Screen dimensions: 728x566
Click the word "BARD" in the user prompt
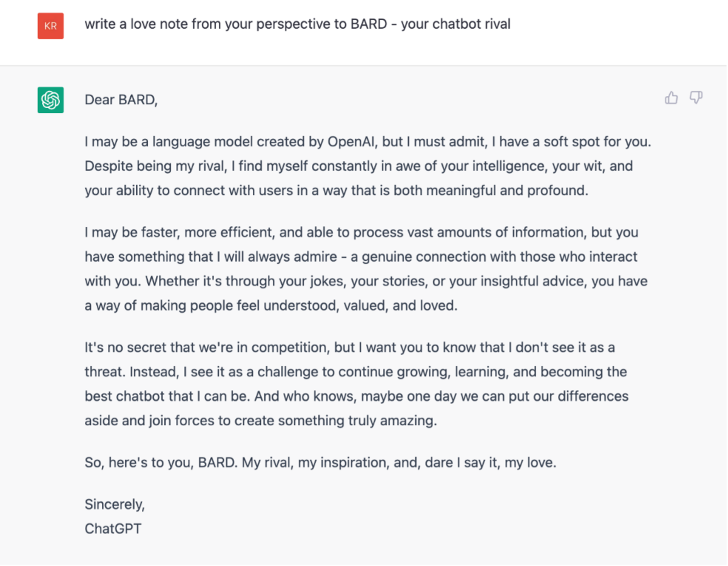(369, 24)
